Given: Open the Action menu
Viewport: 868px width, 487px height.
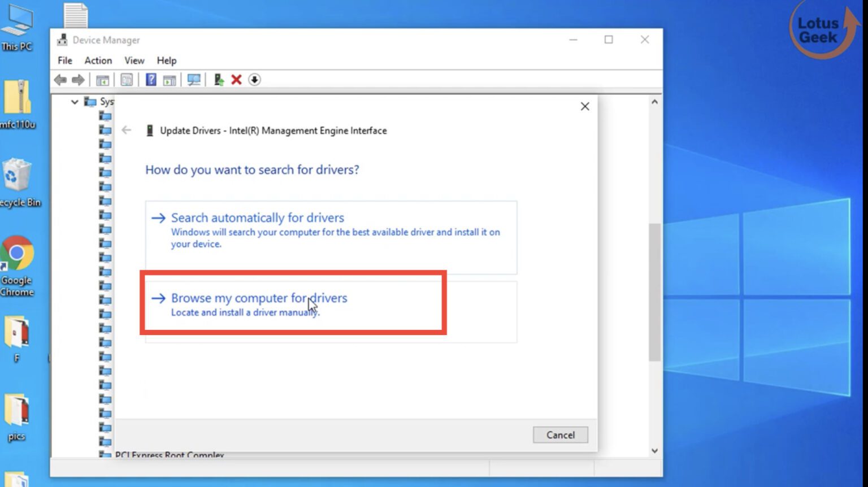Looking at the screenshot, I should [x=97, y=60].
